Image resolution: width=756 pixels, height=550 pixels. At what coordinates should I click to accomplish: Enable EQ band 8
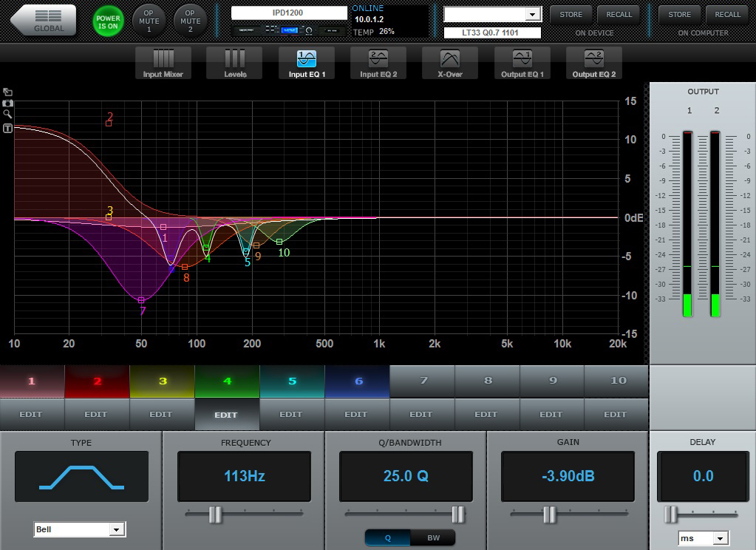(488, 381)
